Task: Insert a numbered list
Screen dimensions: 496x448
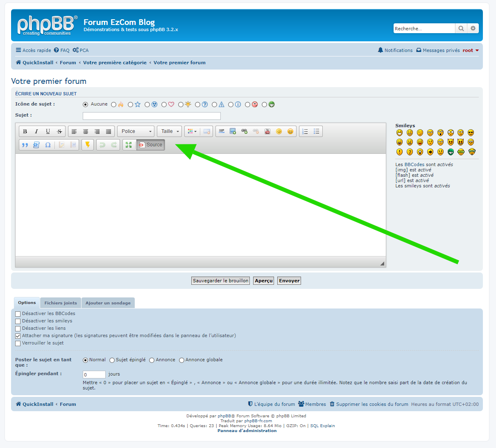Action: pos(305,131)
